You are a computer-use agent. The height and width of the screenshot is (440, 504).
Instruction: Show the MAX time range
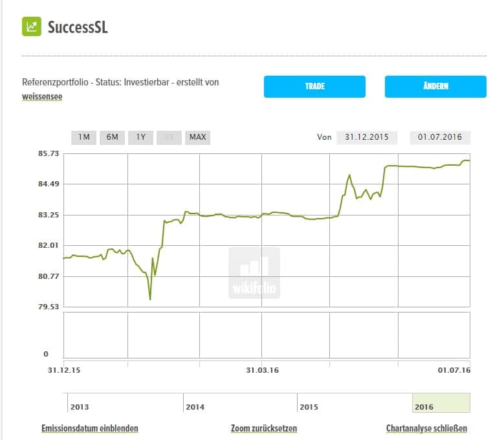(197, 137)
